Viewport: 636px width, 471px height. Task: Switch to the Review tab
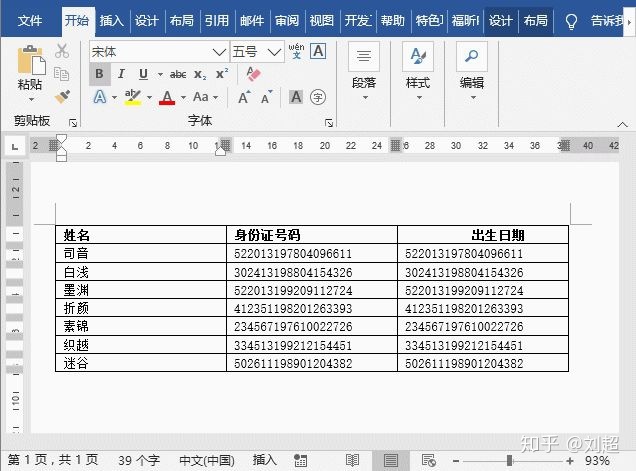click(287, 20)
